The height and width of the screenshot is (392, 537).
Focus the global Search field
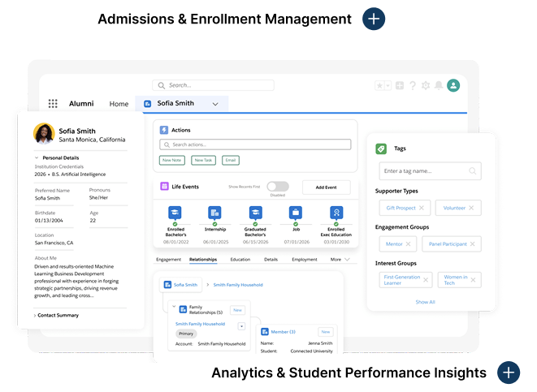coord(213,85)
